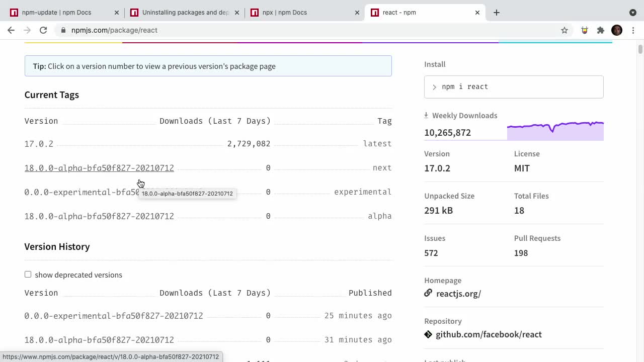Screen dimensions: 644x362
Task: Open the alpha tag 18.0.0-alpha version link
Action: point(99,216)
